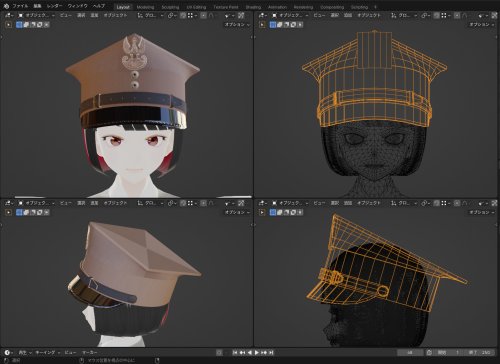Open editor type selector in front solid-view viewport
The image size is (500, 364).
coord(9,15)
